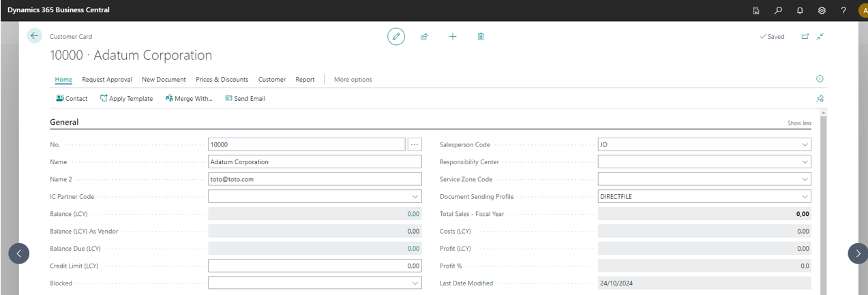Open page in new window icon

[x=805, y=37]
